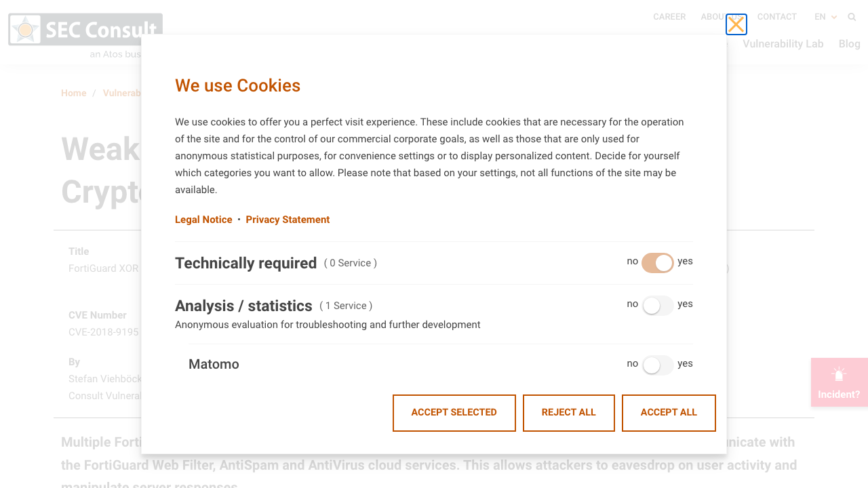Click the language chevron arrow

click(834, 17)
